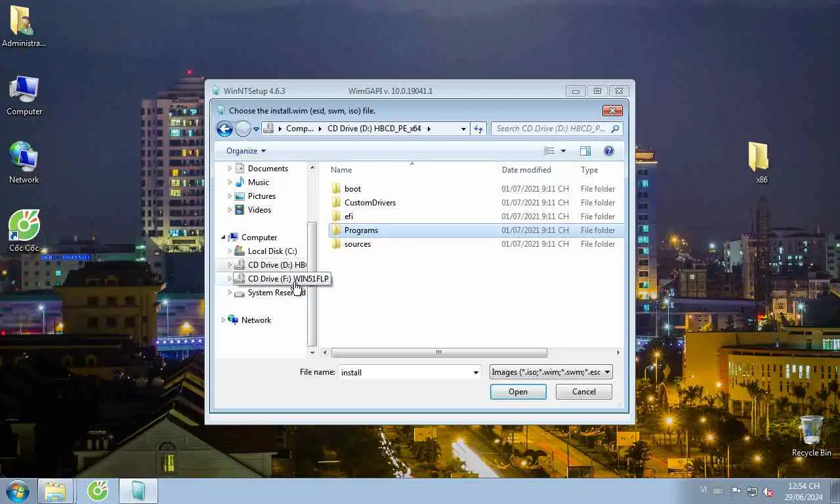This screenshot has height=504, width=840.
Task: Collapse the Computer tree node
Action: pyautogui.click(x=223, y=238)
